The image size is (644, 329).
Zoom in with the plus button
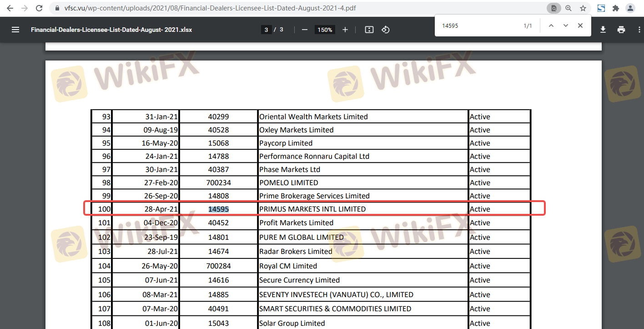click(345, 30)
